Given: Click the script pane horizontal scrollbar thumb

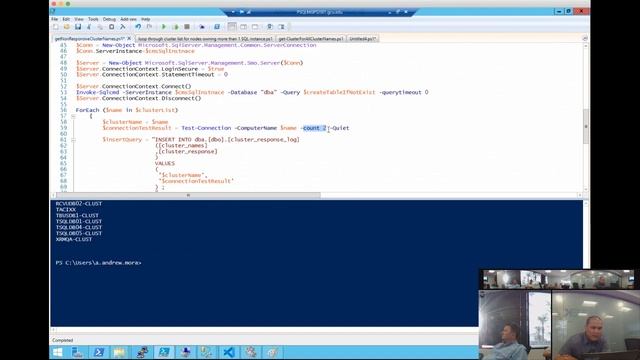Looking at the screenshot, I should (189, 195).
